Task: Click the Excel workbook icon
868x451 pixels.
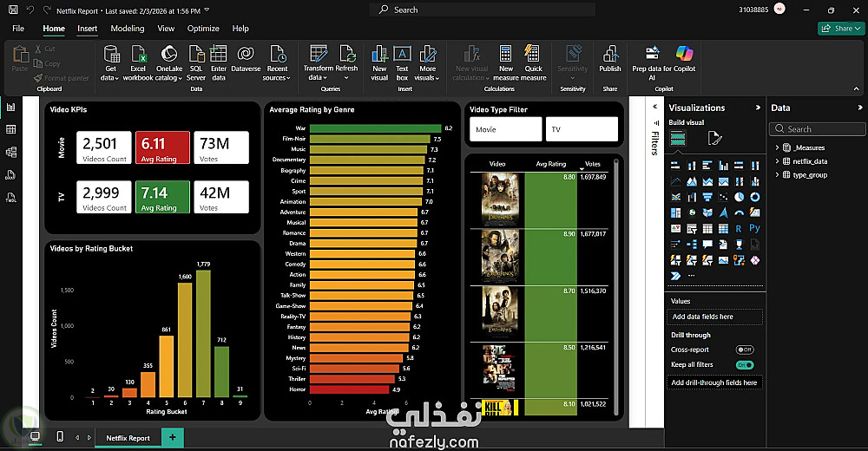Action: point(138,55)
